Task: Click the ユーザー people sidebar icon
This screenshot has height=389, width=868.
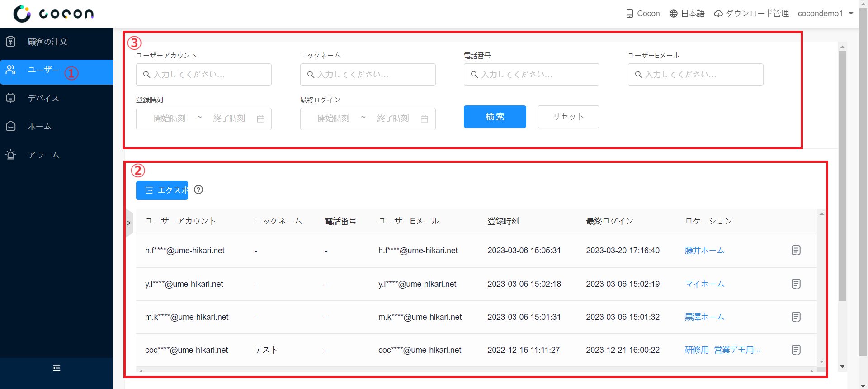Action: point(11,70)
